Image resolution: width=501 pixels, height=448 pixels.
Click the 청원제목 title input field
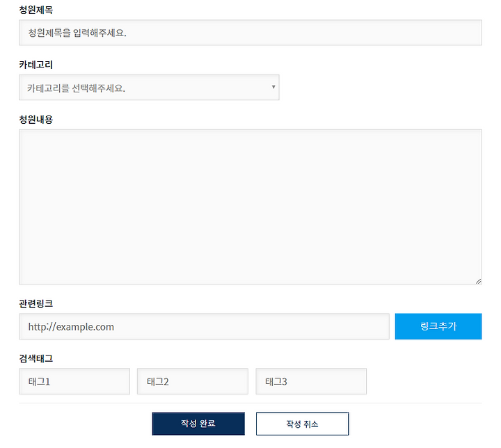point(250,33)
